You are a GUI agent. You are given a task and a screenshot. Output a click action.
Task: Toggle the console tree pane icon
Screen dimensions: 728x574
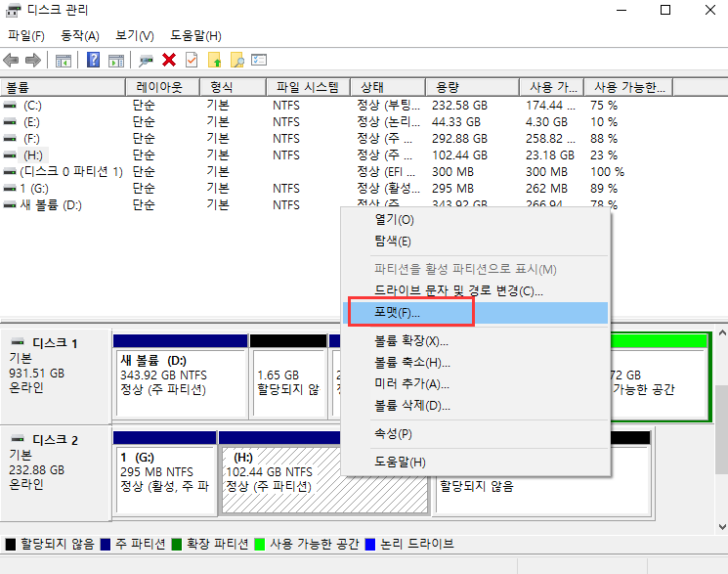64,61
